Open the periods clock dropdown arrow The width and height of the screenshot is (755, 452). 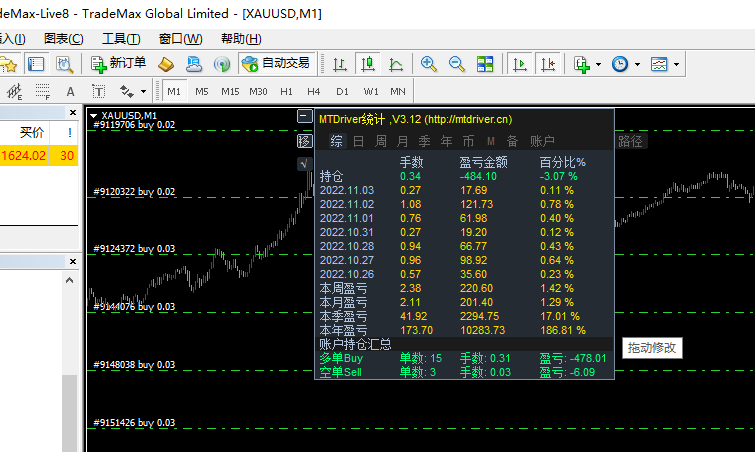coord(637,64)
